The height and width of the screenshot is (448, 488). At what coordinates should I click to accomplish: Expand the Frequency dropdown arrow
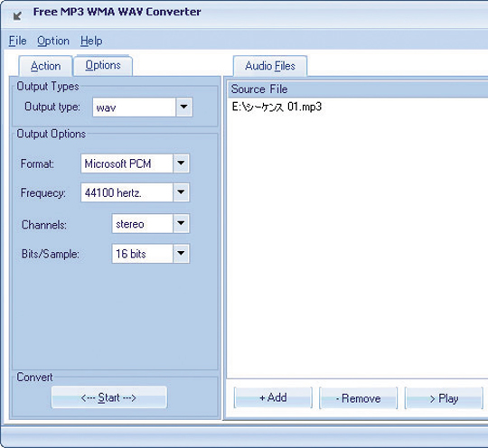tap(181, 192)
